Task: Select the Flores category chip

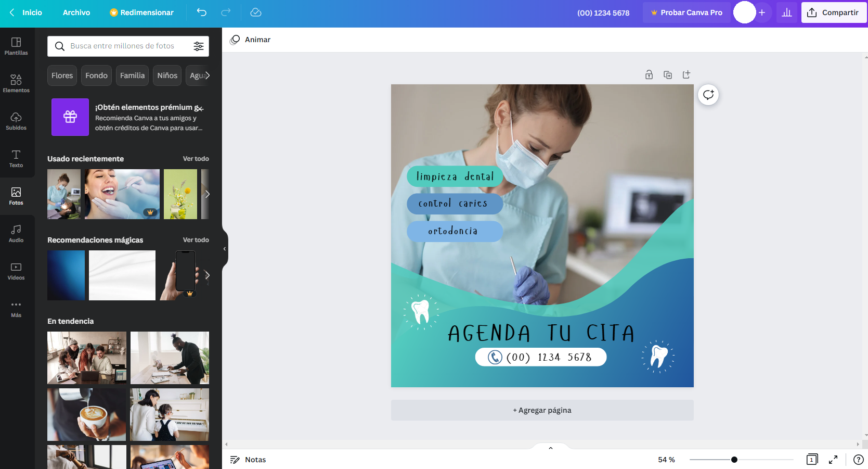Action: tap(62, 75)
